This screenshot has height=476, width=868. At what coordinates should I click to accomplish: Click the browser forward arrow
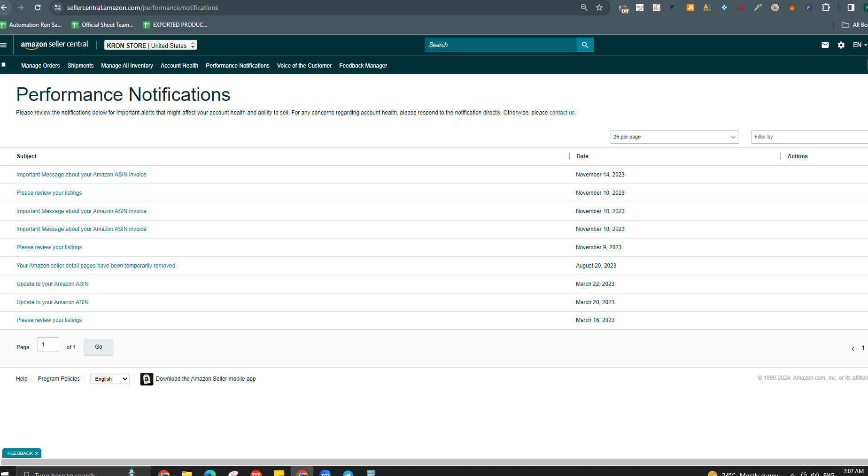point(21,8)
